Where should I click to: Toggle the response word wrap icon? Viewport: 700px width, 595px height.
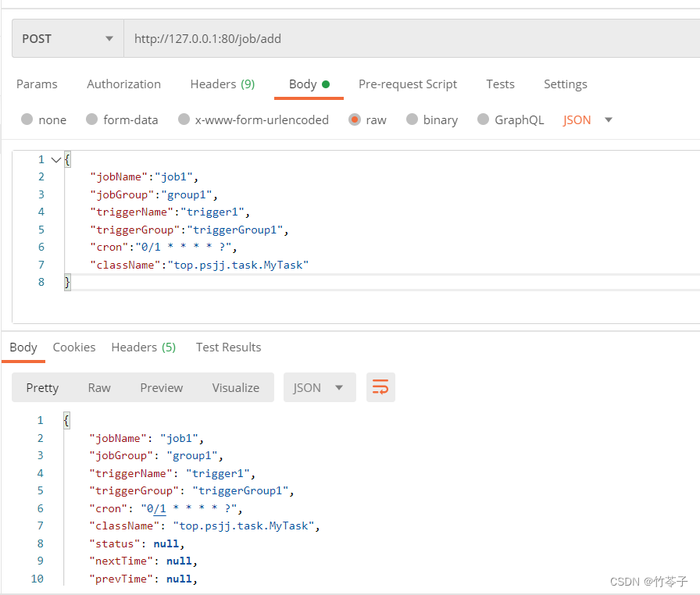[x=380, y=387]
